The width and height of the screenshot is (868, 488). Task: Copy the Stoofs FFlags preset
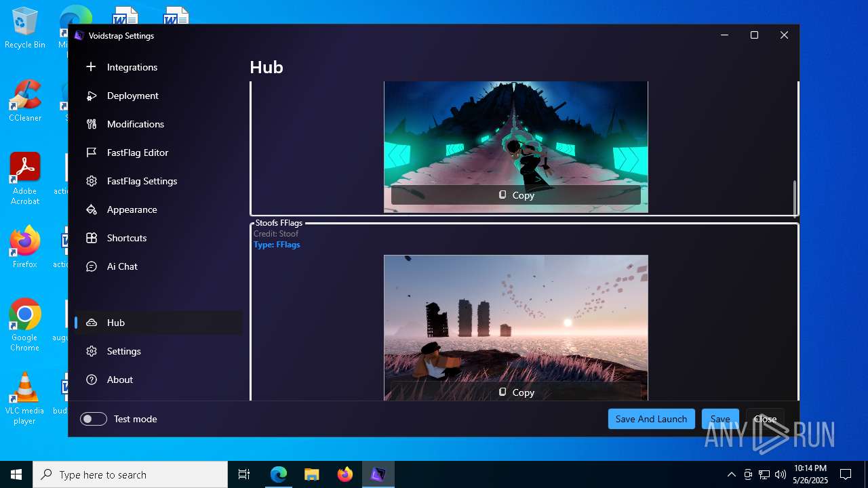pyautogui.click(x=516, y=392)
